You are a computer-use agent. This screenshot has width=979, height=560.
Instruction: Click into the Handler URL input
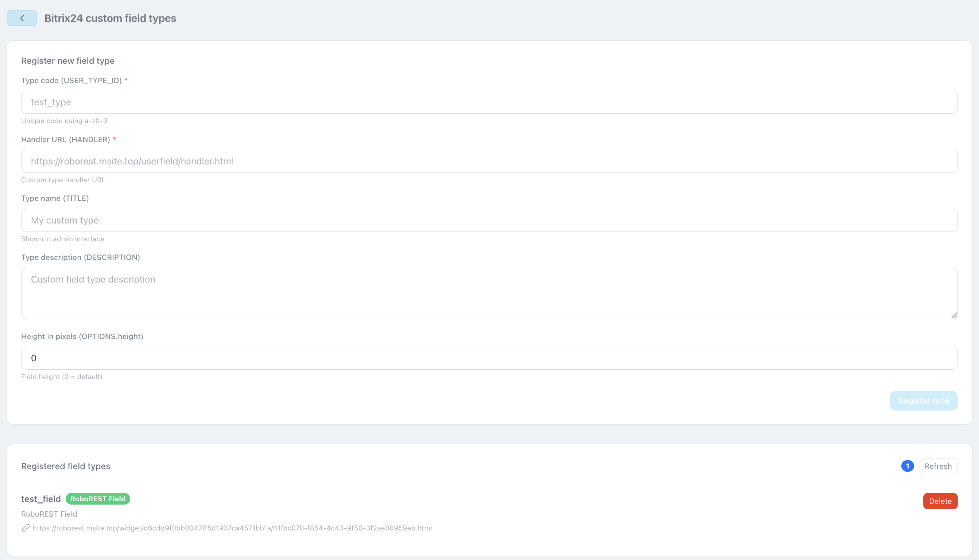489,161
